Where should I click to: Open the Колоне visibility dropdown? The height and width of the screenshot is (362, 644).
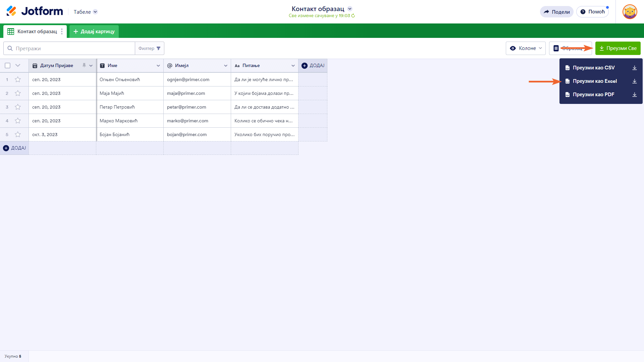point(526,48)
